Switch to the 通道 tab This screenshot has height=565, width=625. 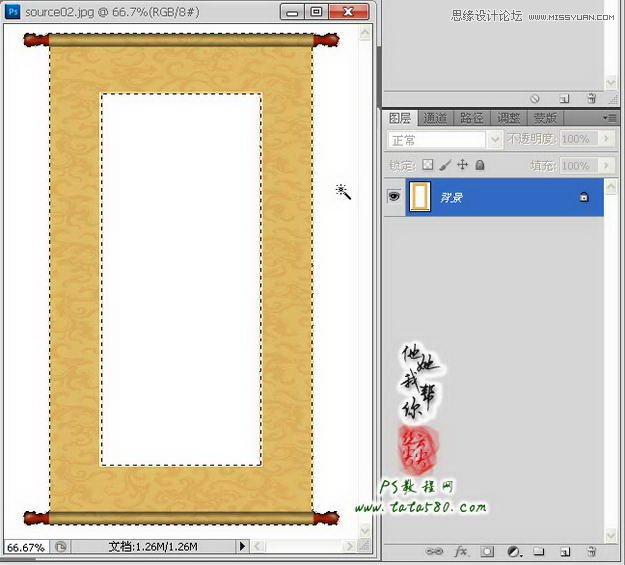pyautogui.click(x=434, y=118)
